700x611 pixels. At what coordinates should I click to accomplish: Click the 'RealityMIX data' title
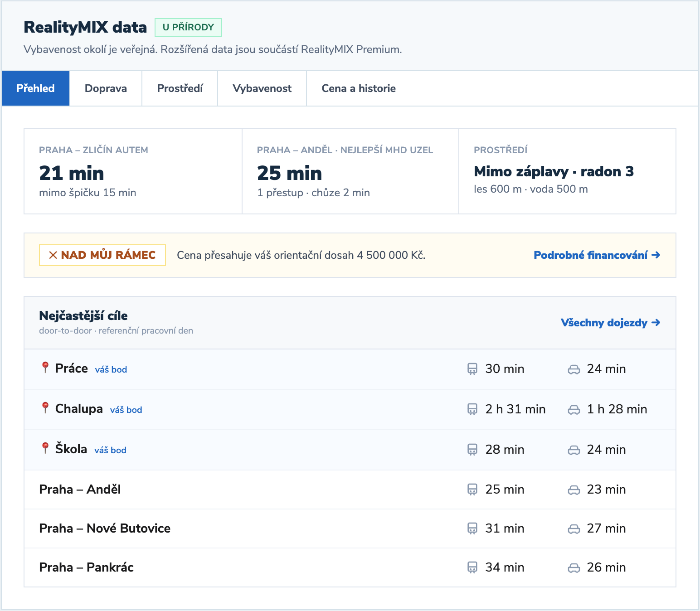tap(85, 27)
